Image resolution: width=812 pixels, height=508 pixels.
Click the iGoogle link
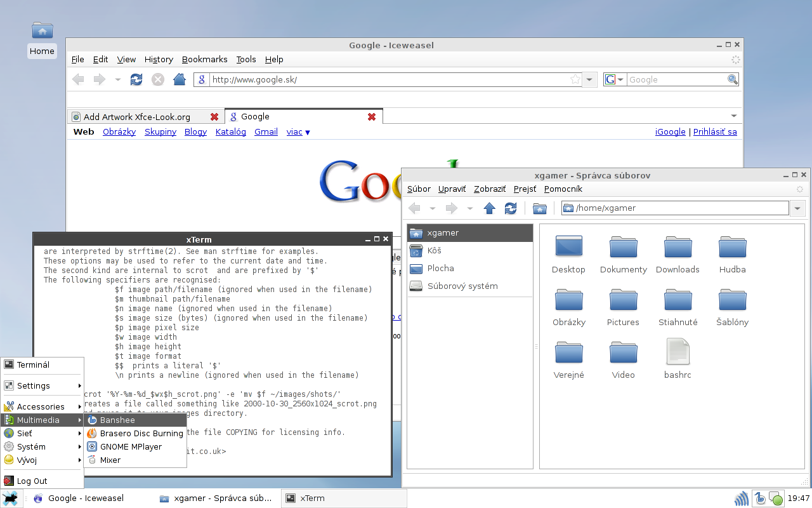[671, 132]
